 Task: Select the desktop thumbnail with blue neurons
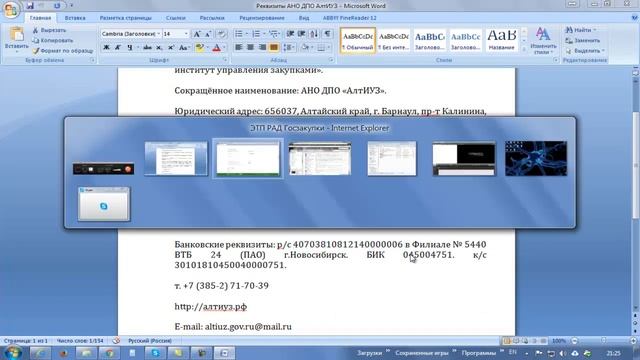(x=536, y=158)
